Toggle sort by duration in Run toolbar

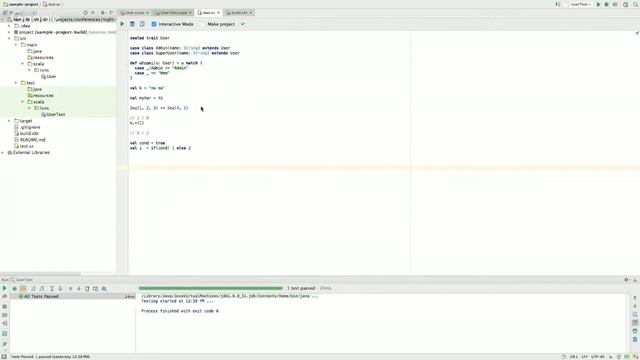pyautogui.click(x=42, y=289)
